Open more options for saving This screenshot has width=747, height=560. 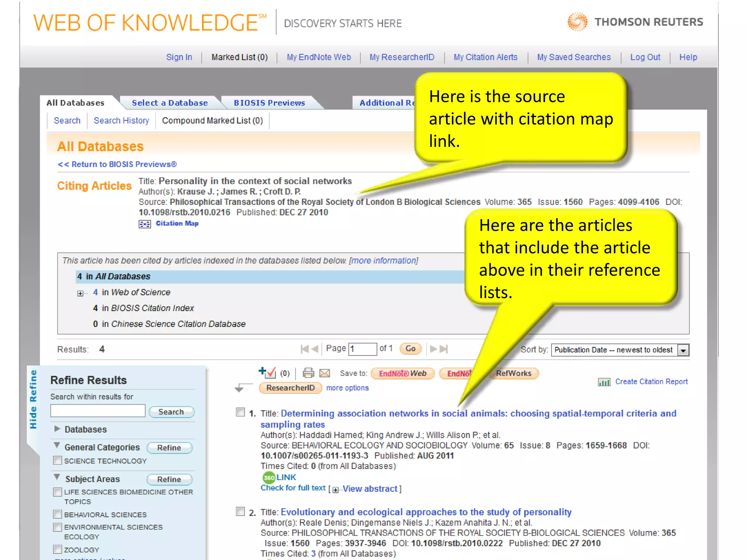pos(347,388)
